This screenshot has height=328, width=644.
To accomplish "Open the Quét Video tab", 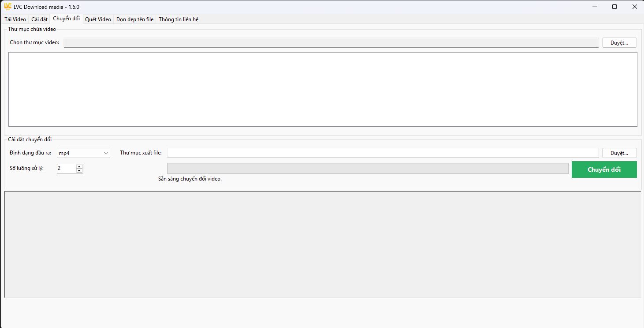I will coord(98,19).
